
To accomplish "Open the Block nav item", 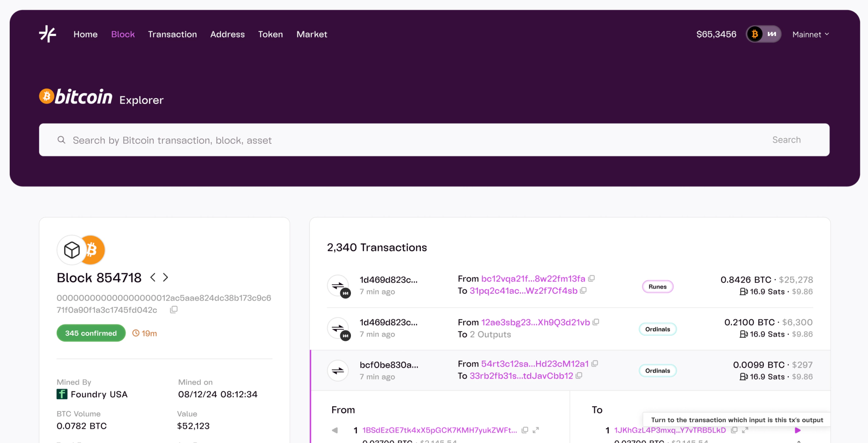I will pyautogui.click(x=123, y=34).
